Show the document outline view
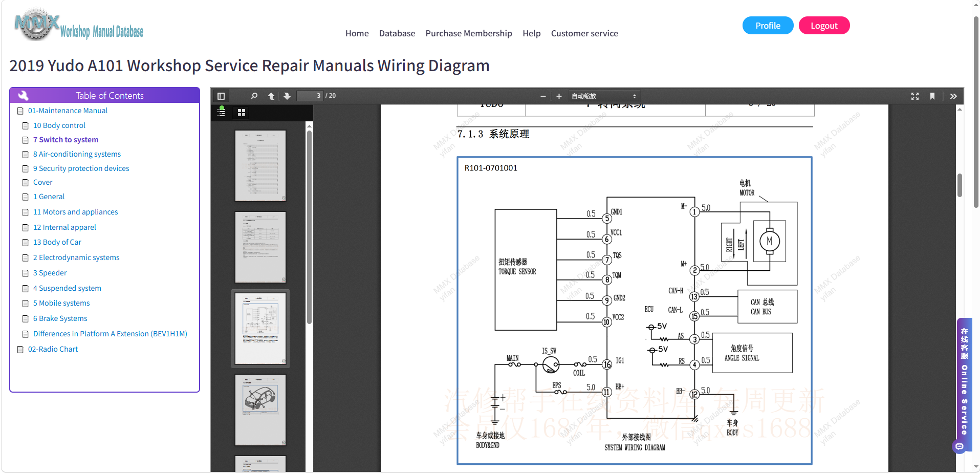This screenshot has width=980, height=473. (221, 112)
